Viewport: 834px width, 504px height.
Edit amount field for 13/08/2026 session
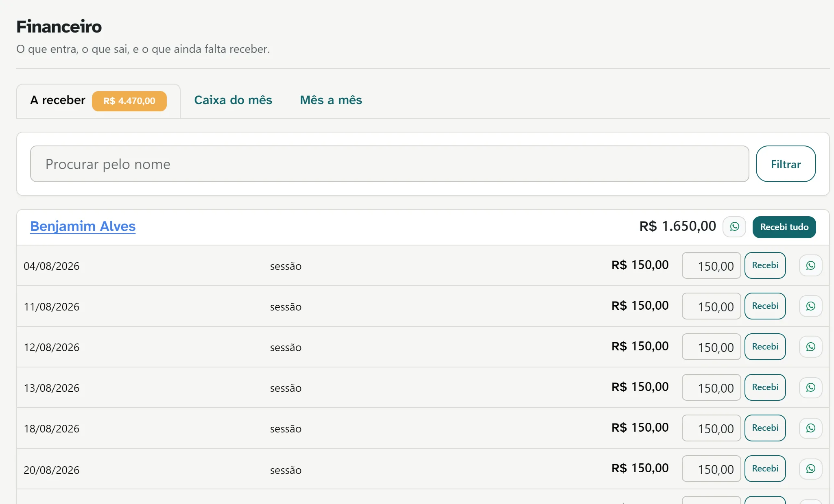coord(711,387)
